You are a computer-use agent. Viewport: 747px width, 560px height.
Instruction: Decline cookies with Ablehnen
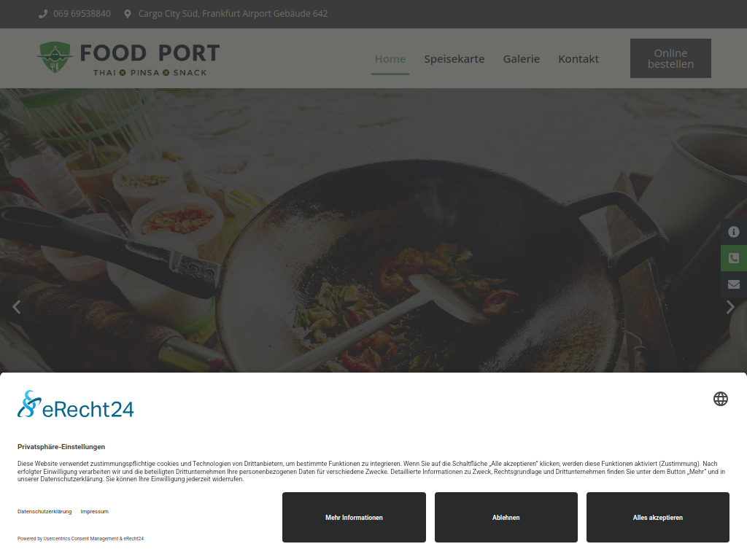click(506, 517)
